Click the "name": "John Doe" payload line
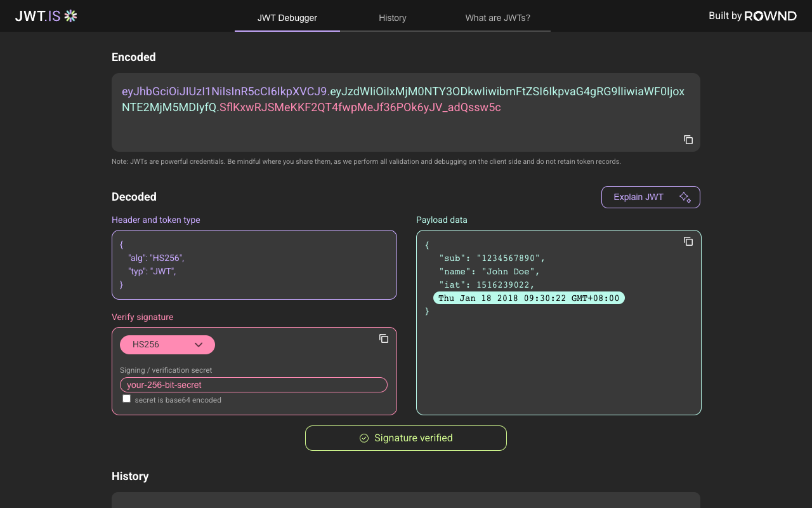The image size is (812, 508). pyautogui.click(x=489, y=272)
